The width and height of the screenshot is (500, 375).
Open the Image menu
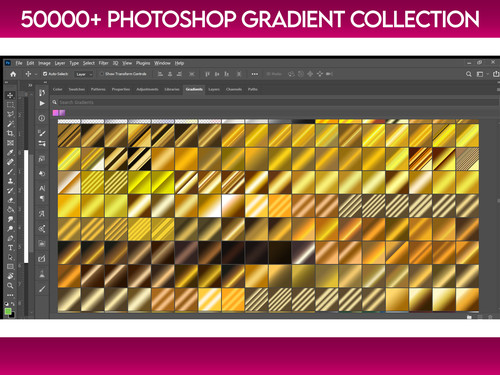(x=44, y=63)
